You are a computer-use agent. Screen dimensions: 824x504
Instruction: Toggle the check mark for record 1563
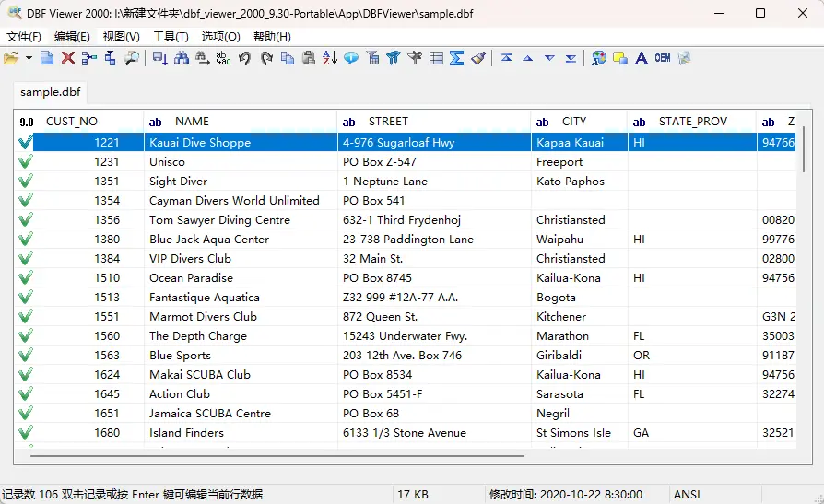(x=25, y=355)
